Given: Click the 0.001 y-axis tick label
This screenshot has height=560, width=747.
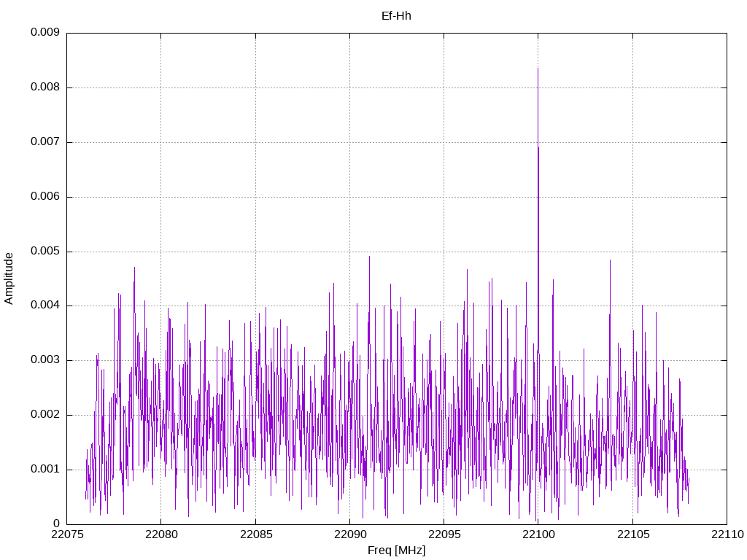Looking at the screenshot, I should pyautogui.click(x=44, y=470).
